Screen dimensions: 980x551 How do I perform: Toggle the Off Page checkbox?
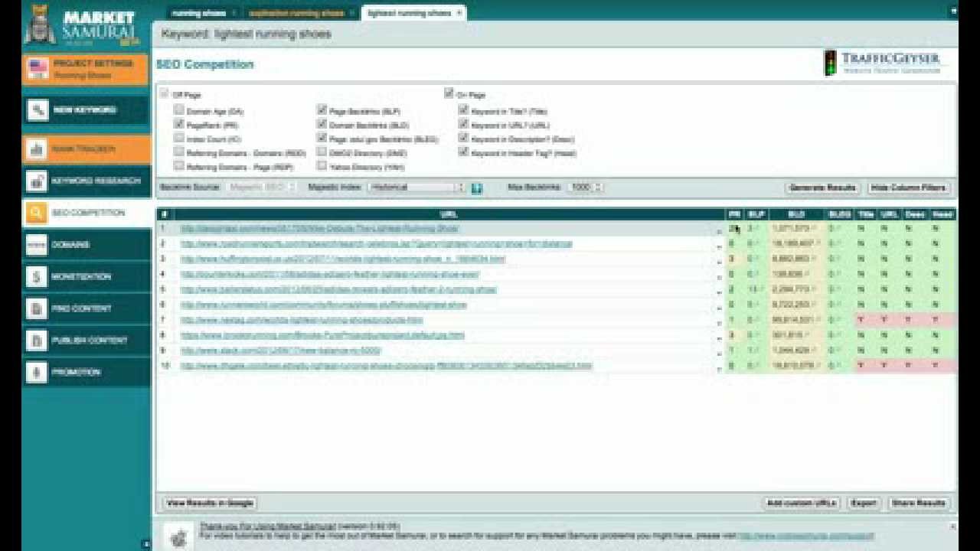tap(164, 93)
